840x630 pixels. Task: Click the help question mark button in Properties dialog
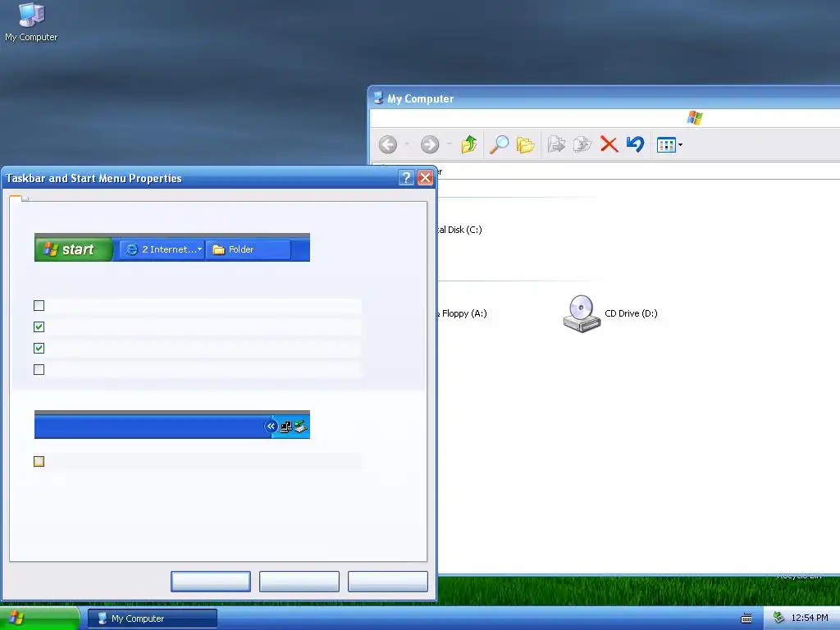406,177
